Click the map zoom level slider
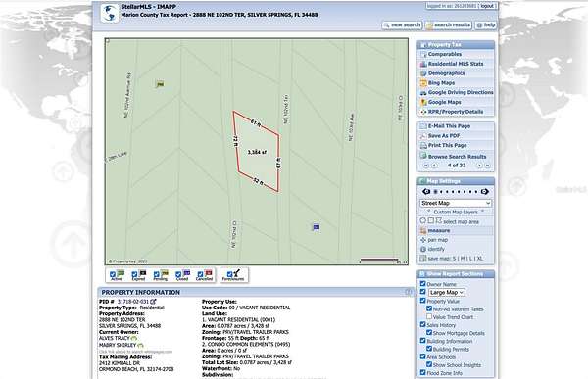 click(x=456, y=192)
